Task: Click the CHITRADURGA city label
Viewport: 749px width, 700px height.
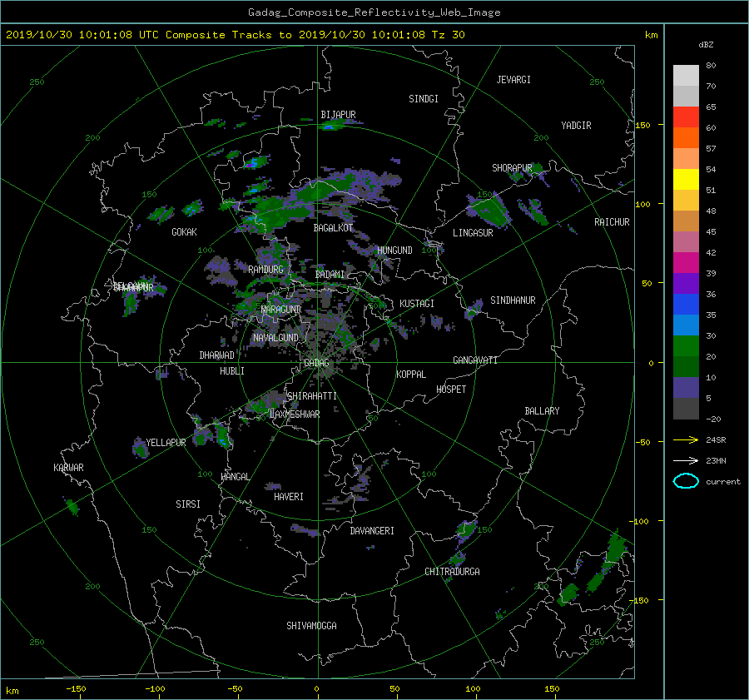Action: point(452,572)
